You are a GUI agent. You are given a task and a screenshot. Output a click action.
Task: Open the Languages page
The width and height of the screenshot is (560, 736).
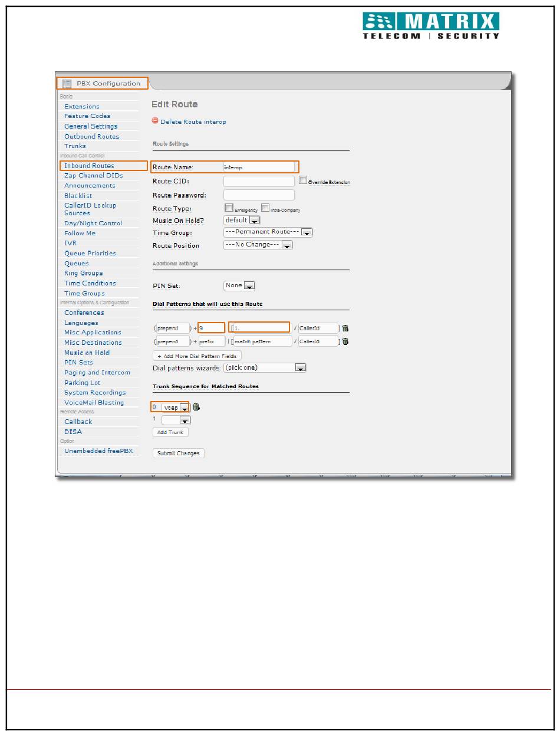[81, 323]
